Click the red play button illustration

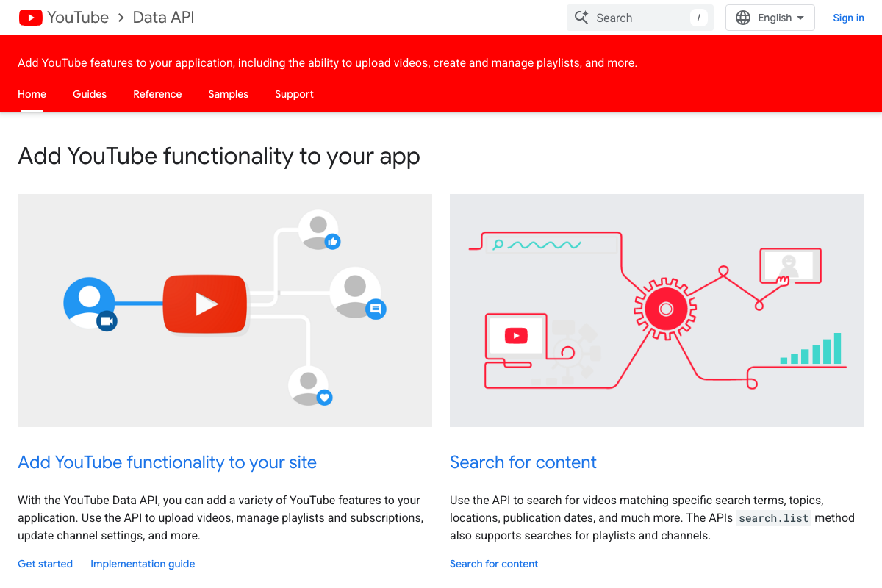pos(205,304)
